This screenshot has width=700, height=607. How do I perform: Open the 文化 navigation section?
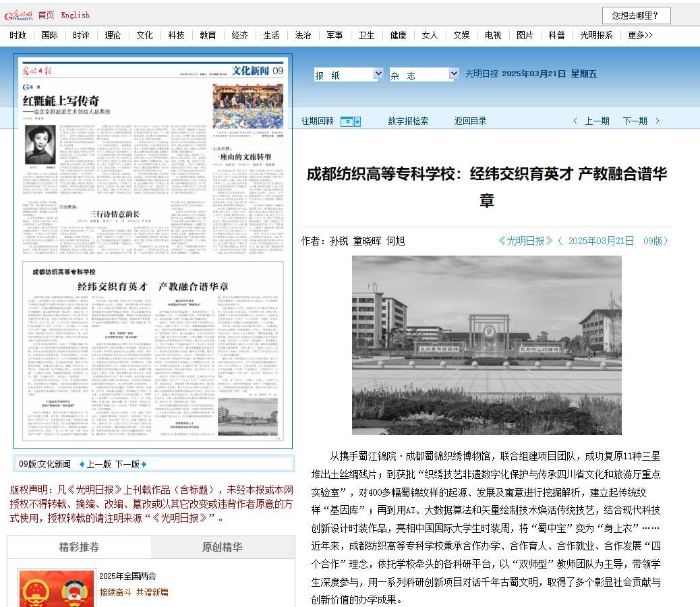tap(144, 35)
